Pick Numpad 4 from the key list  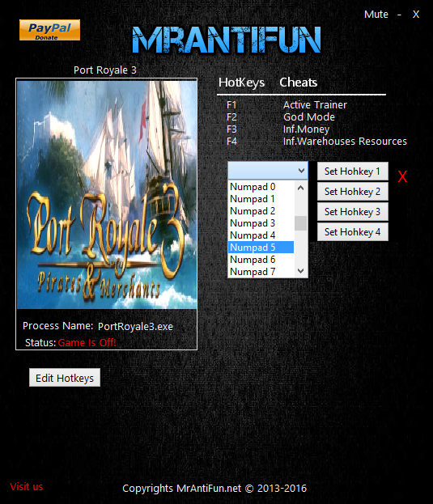point(261,235)
